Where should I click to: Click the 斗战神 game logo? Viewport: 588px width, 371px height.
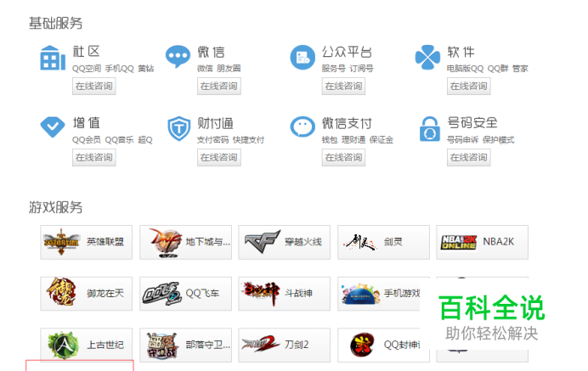point(261,293)
